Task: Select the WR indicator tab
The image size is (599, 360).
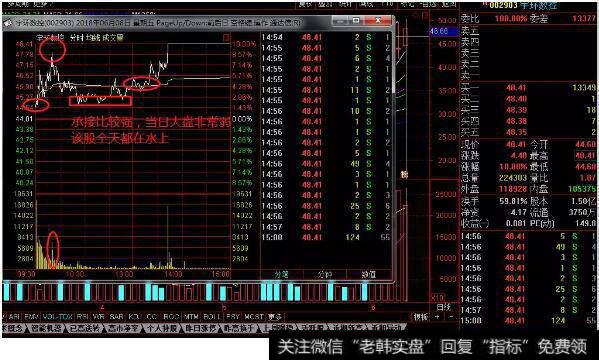Action: (x=99, y=317)
